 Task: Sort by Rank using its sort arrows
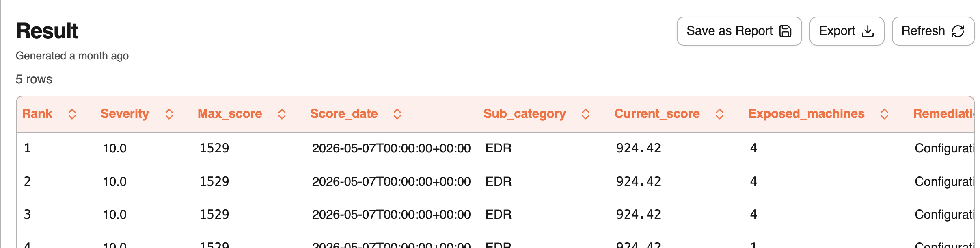(x=72, y=114)
